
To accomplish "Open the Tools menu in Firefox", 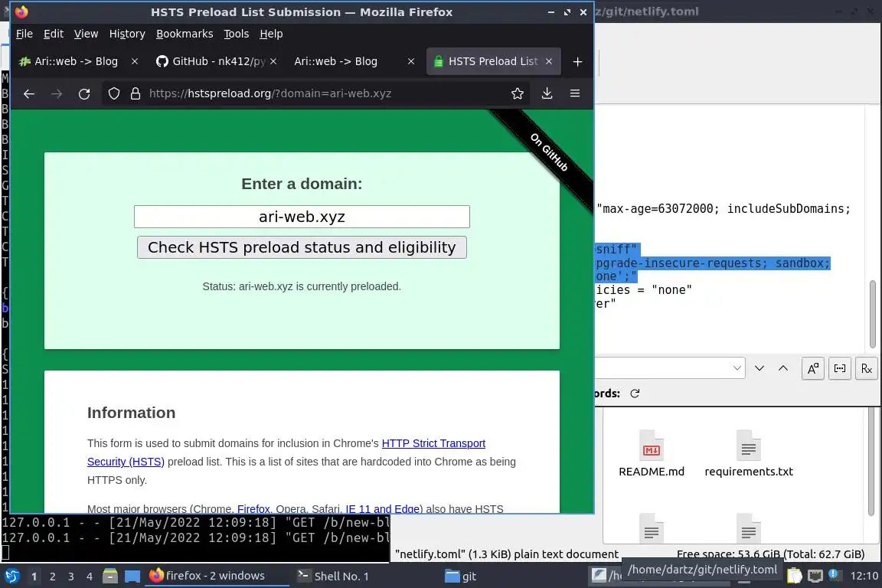I will point(237,34).
